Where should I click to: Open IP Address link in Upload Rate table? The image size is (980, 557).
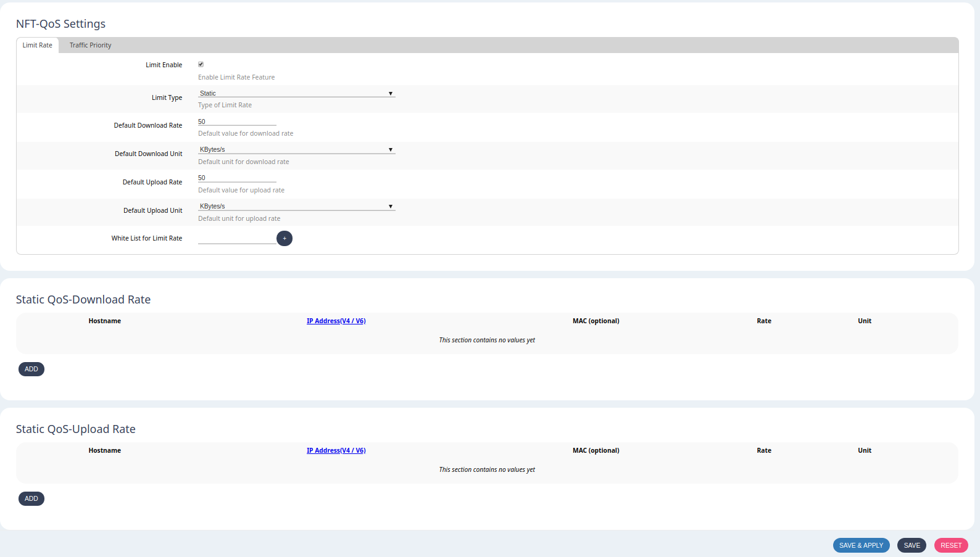coord(336,450)
